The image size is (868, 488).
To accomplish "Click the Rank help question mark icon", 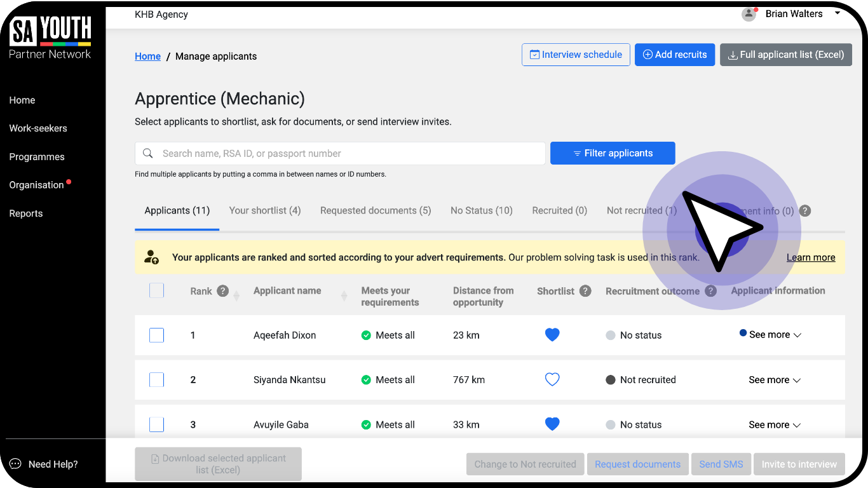I will [x=222, y=291].
